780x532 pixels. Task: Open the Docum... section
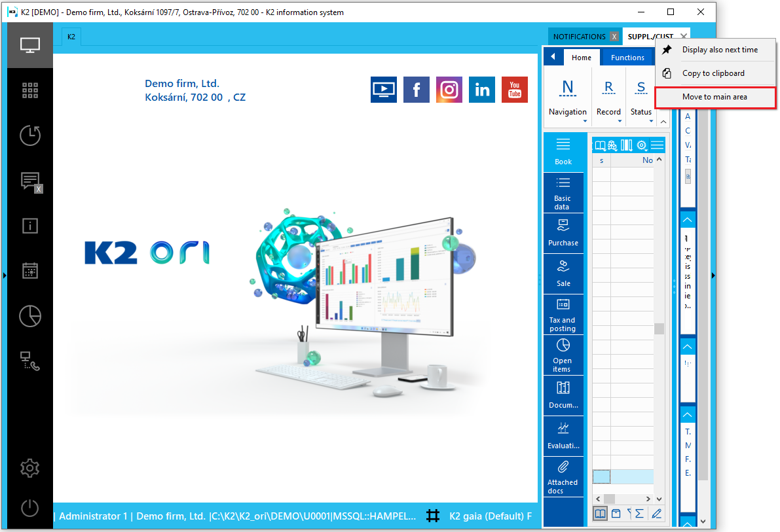563,397
